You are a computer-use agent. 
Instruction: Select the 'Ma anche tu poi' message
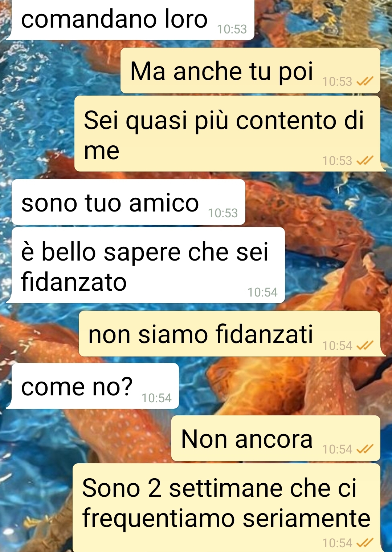[x=250, y=71]
